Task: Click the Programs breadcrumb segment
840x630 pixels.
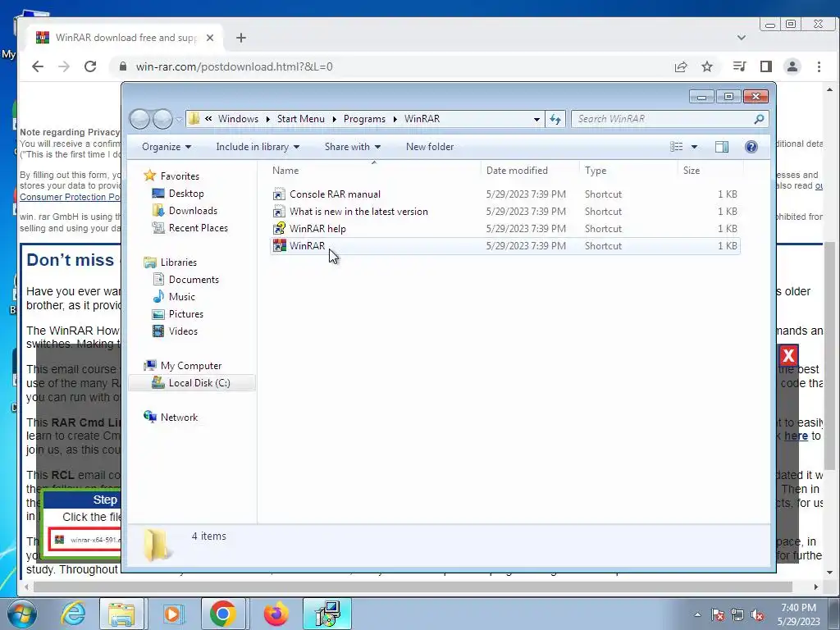Action: click(x=364, y=119)
